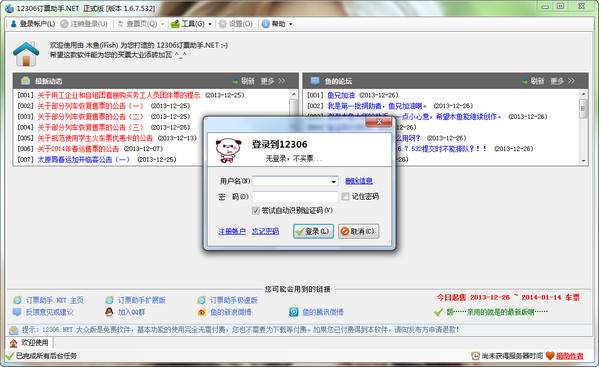Click the 登录(L) button in dialog
This screenshot has width=599, height=367.
(x=313, y=231)
